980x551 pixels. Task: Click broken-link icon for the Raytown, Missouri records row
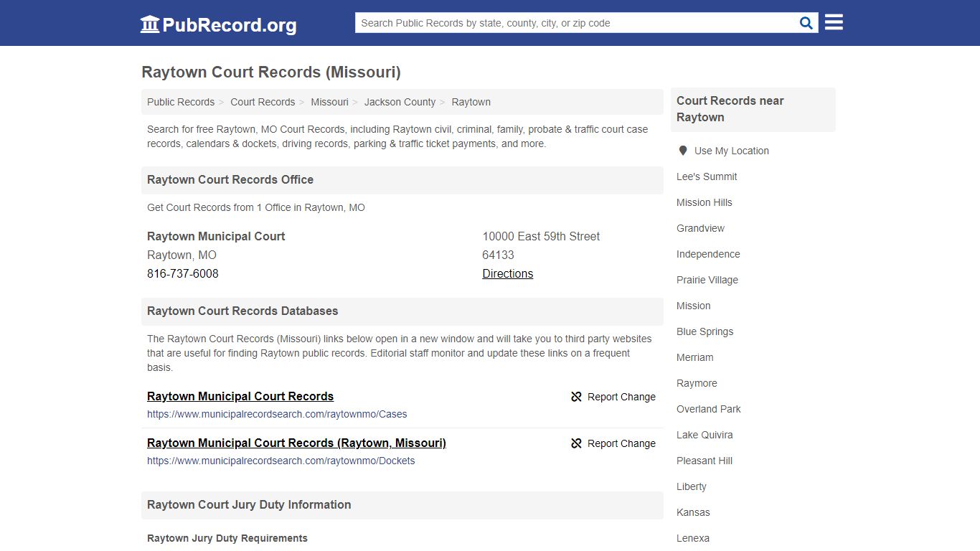click(576, 443)
